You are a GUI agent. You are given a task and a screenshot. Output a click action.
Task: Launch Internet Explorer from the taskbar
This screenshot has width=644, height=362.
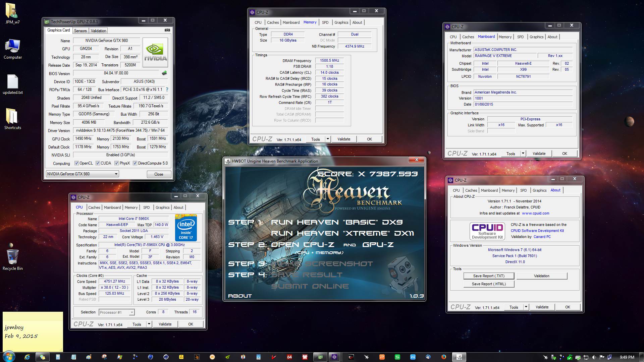(x=27, y=357)
